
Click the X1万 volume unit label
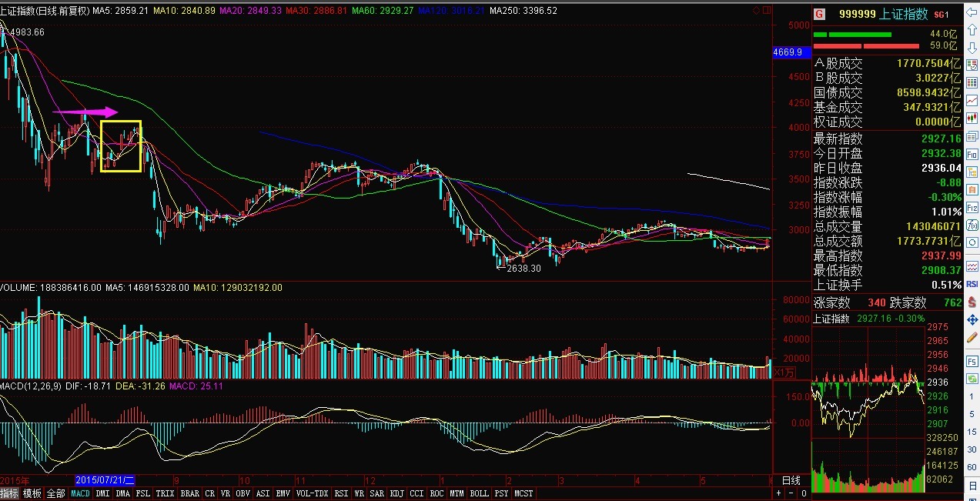784,372
